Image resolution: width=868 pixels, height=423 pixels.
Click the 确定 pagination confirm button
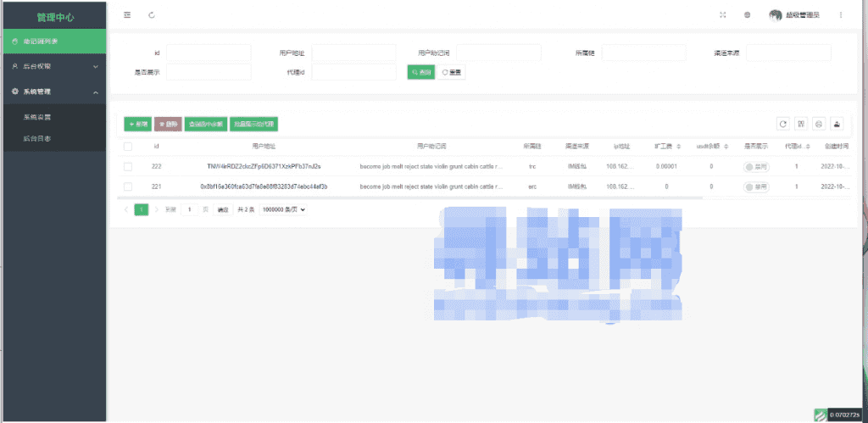pos(223,210)
